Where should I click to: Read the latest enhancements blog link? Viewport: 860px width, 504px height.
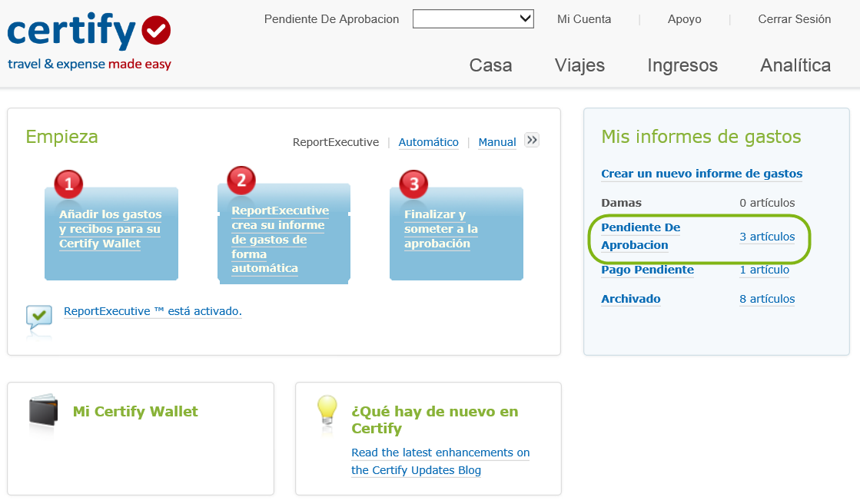point(440,461)
